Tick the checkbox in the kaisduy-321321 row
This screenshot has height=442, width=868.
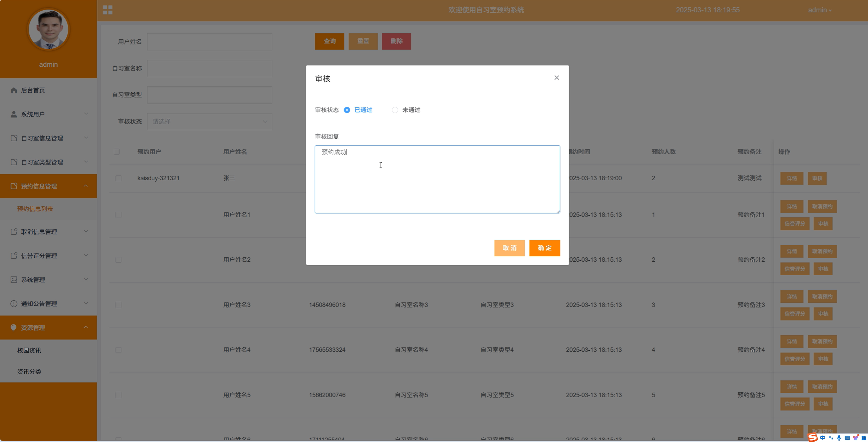pos(118,179)
